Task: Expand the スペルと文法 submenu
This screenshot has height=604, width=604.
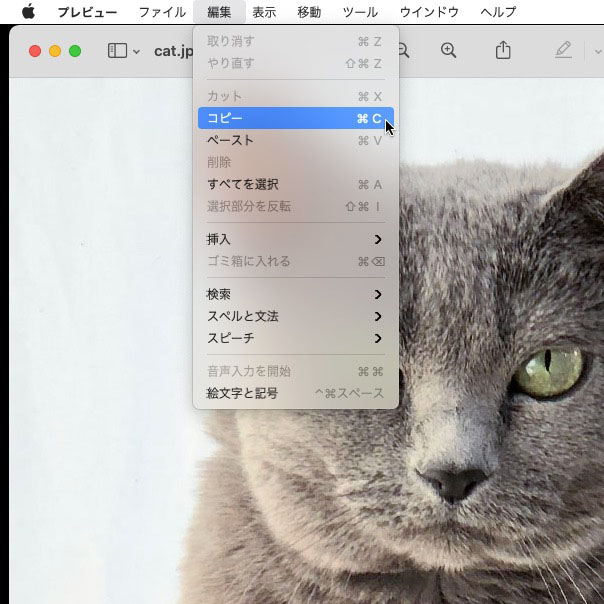Action: [296, 316]
